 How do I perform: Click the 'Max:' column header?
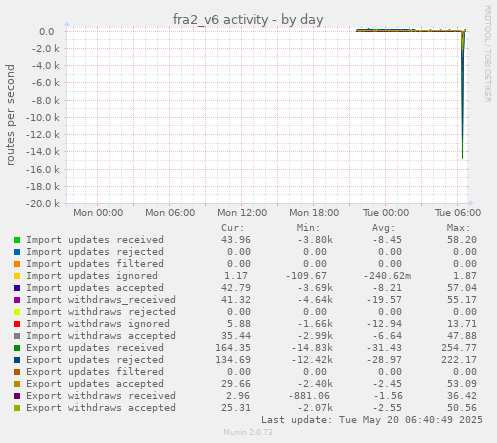pos(458,228)
